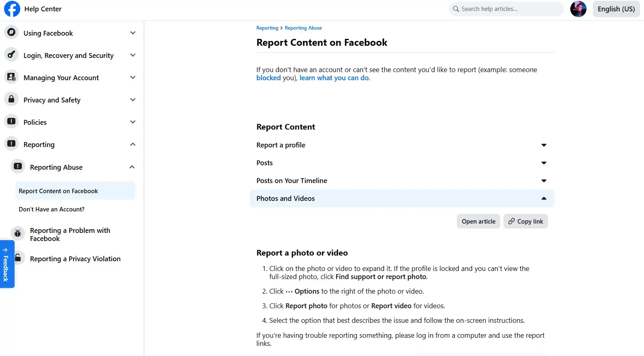Expand the Policies section chevron
The height and width of the screenshot is (356, 644).
coord(133,122)
